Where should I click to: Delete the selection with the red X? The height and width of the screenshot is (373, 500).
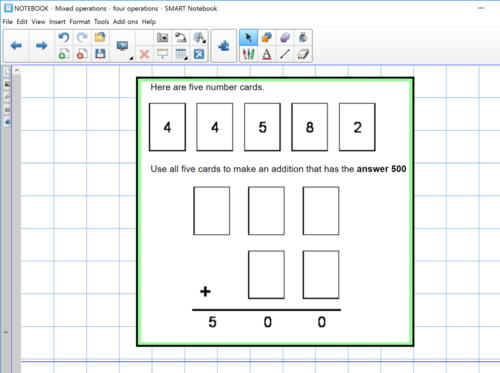pyautogui.click(x=144, y=54)
